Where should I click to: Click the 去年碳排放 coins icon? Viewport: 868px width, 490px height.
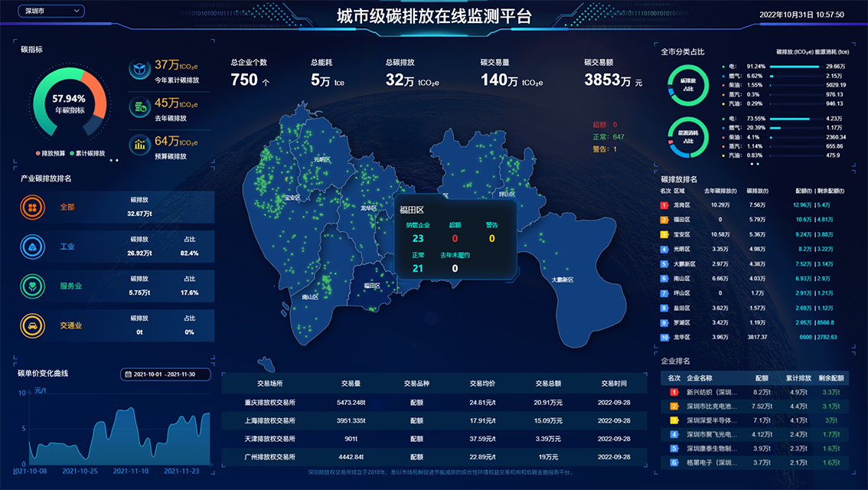click(139, 107)
